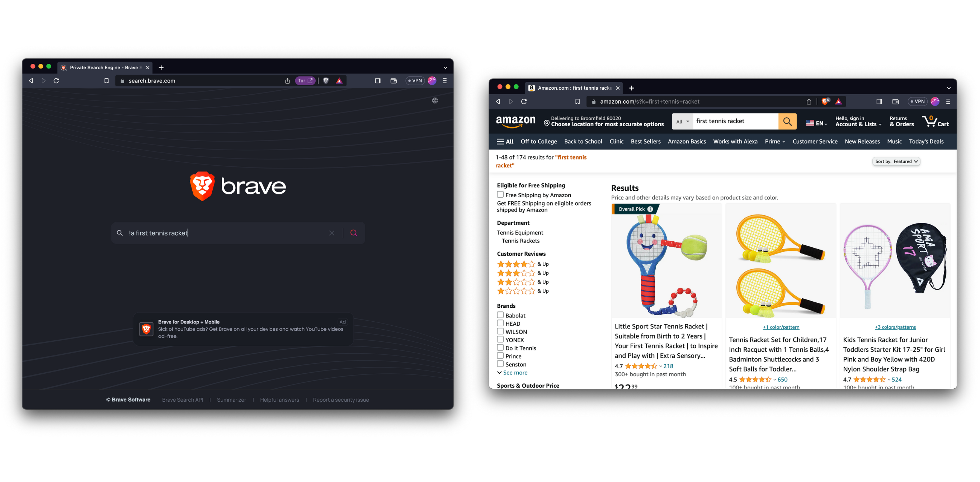This screenshot has height=482, width=980.
Task: Select Babolat brand checkbox filter
Action: [499, 315]
